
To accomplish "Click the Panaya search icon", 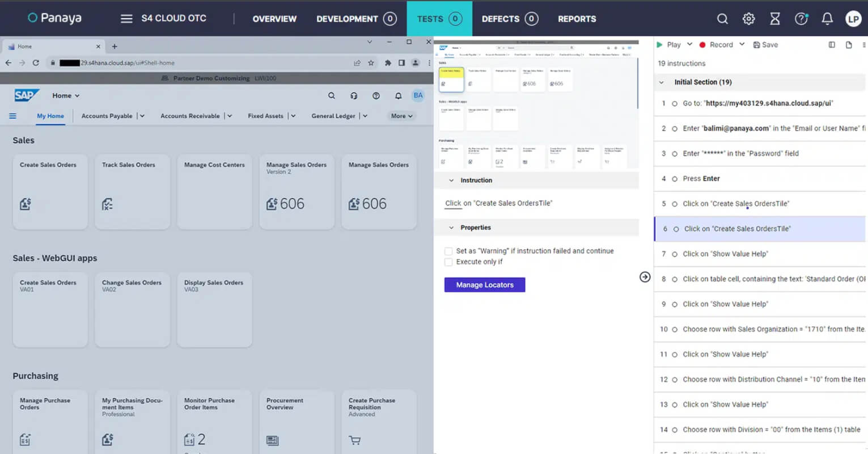I will coord(722,19).
